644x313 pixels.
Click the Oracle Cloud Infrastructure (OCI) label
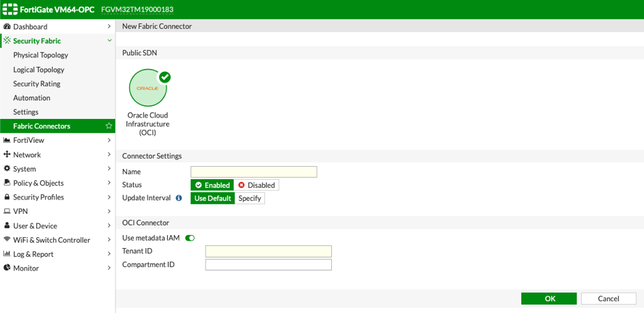tap(148, 124)
